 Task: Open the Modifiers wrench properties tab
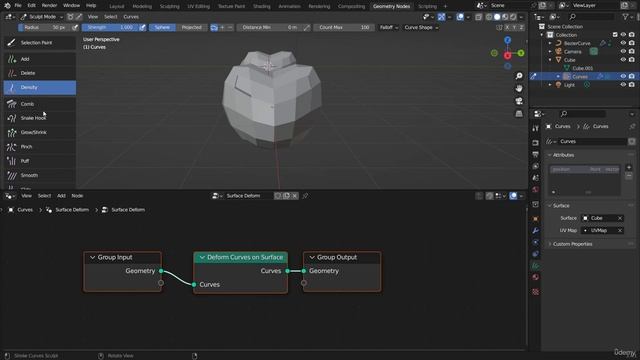point(536,231)
